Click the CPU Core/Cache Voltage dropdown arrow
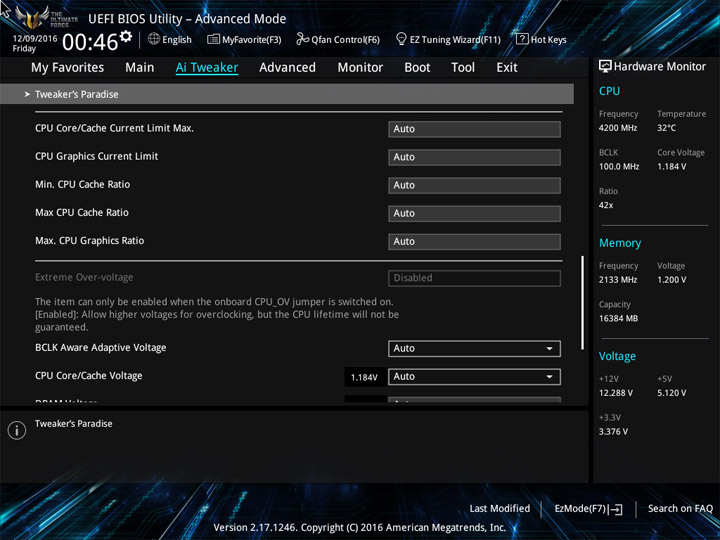This screenshot has height=540, width=720. pos(549,377)
